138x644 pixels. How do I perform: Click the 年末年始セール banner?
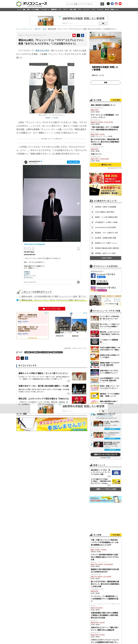pyautogui.click(x=105, y=190)
